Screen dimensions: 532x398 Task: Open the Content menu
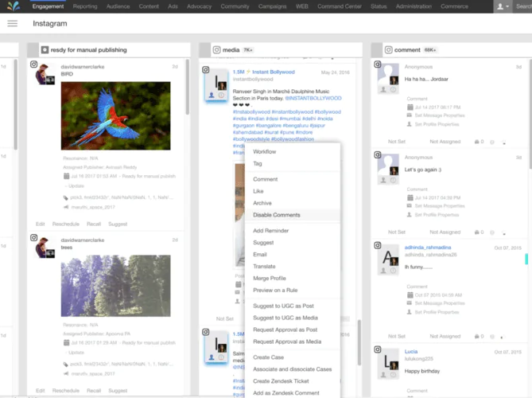149,6
